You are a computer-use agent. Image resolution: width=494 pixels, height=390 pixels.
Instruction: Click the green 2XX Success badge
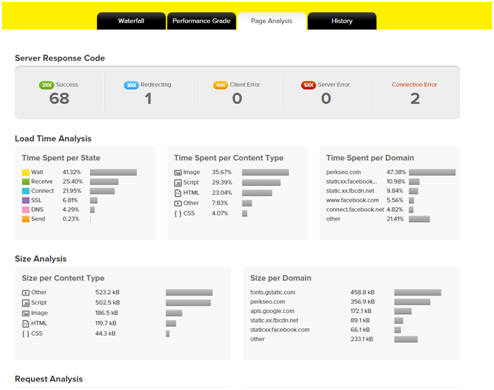(x=47, y=85)
